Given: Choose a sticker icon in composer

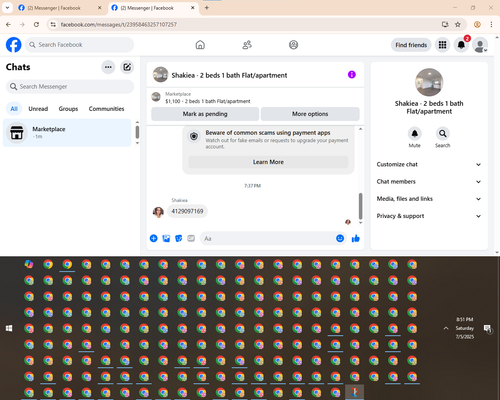Looking at the screenshot, I should click(x=179, y=238).
